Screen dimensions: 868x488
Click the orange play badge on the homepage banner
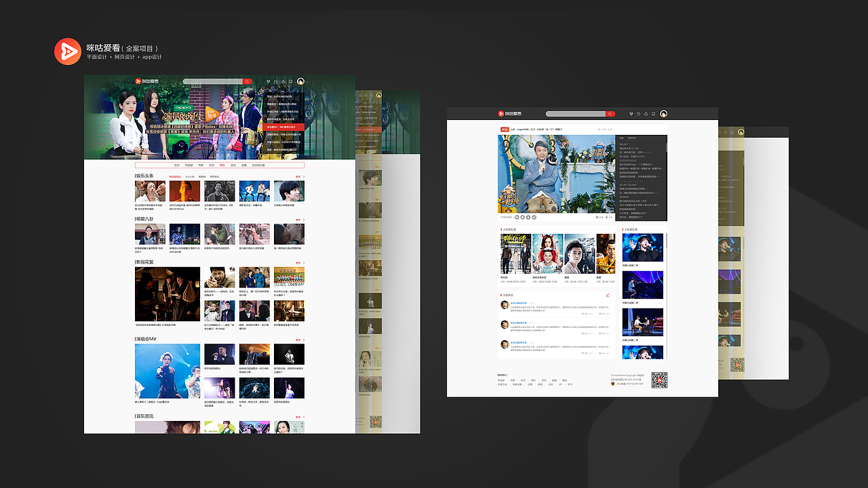click(212, 114)
